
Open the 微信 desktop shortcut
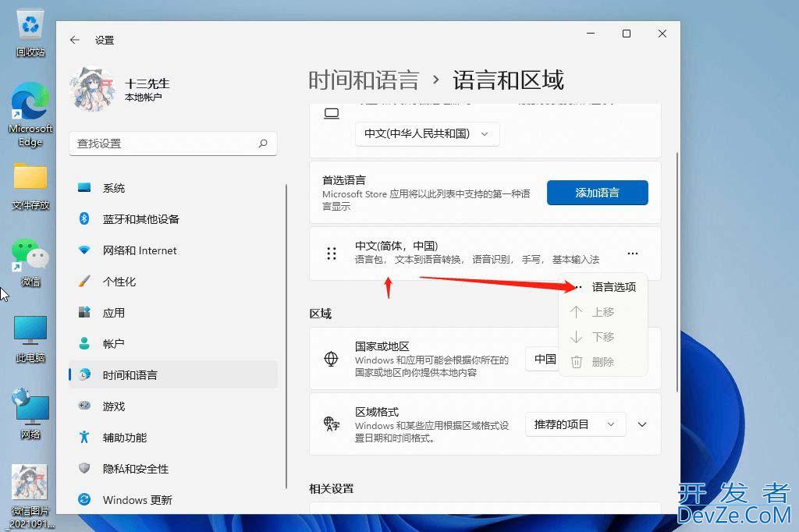[x=30, y=261]
